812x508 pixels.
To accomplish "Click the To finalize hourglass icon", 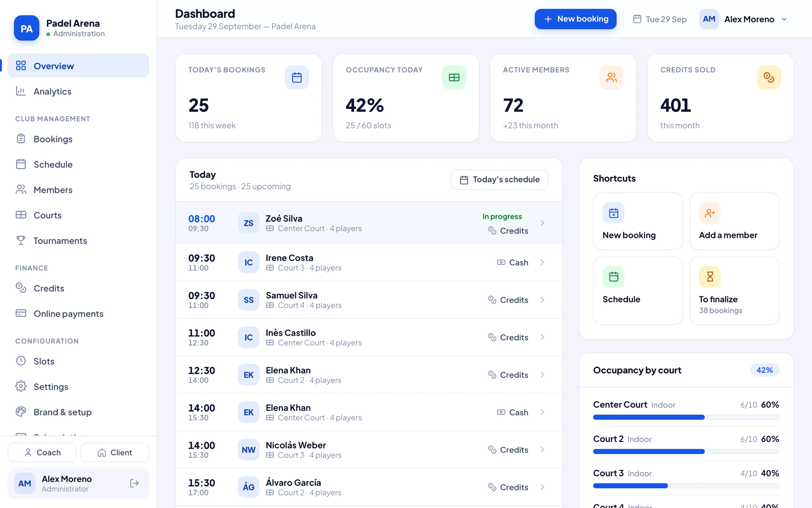I will pyautogui.click(x=710, y=277).
